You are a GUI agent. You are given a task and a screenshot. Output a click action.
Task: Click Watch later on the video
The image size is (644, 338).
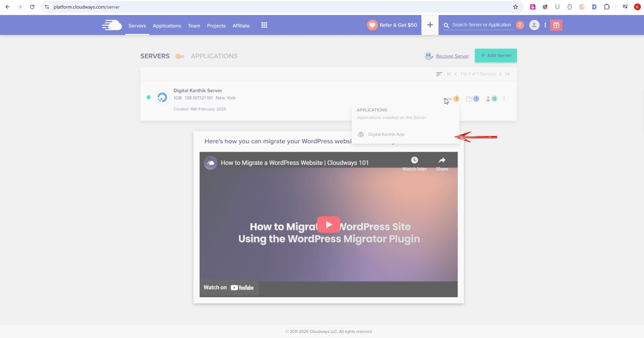(415, 164)
